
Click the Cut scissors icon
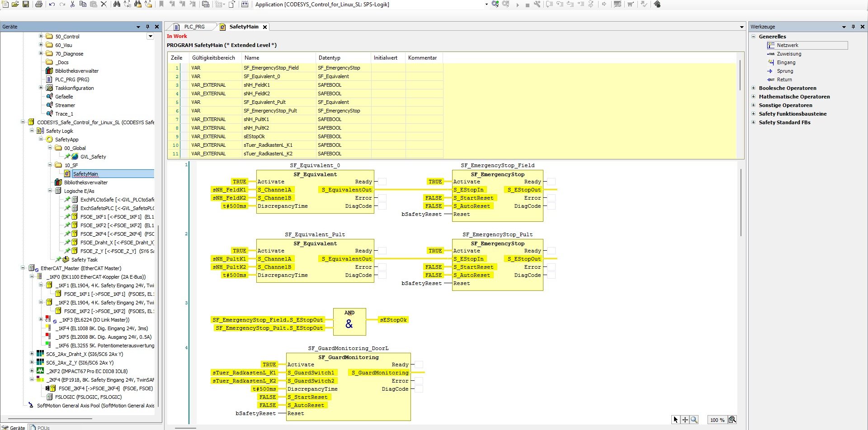click(72, 4)
